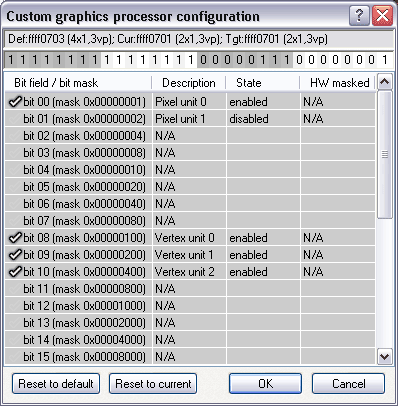The width and height of the screenshot is (398, 406).
Task: Click the HW masked column header
Action: click(338, 83)
